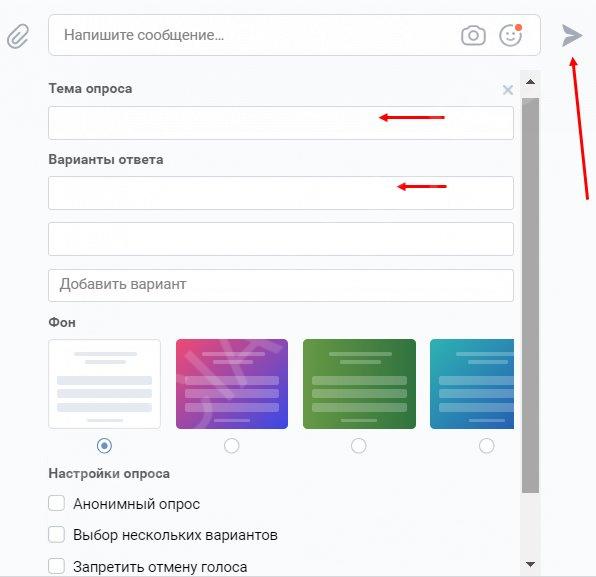Click the 'Добавить вариант' field
The width and height of the screenshot is (596, 577).
(x=281, y=285)
